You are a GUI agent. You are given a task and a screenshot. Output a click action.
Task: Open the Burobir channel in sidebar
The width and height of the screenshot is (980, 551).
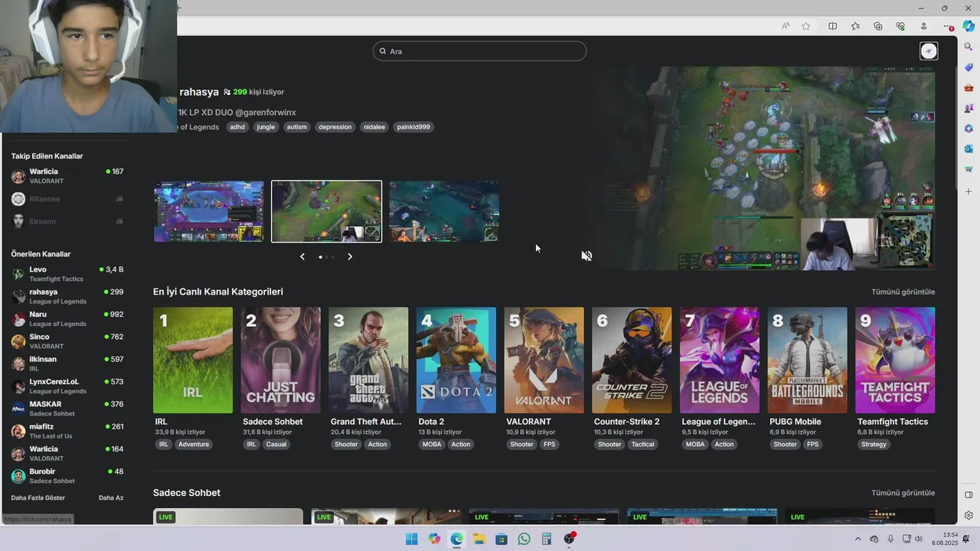point(67,476)
